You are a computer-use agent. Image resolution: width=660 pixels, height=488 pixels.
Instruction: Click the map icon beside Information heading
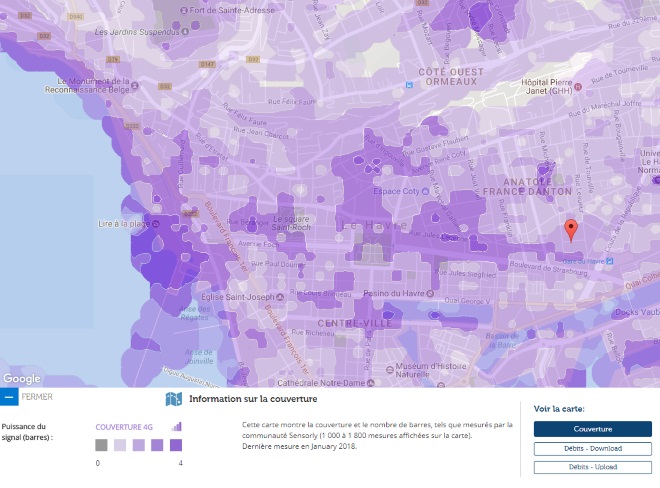point(173,400)
